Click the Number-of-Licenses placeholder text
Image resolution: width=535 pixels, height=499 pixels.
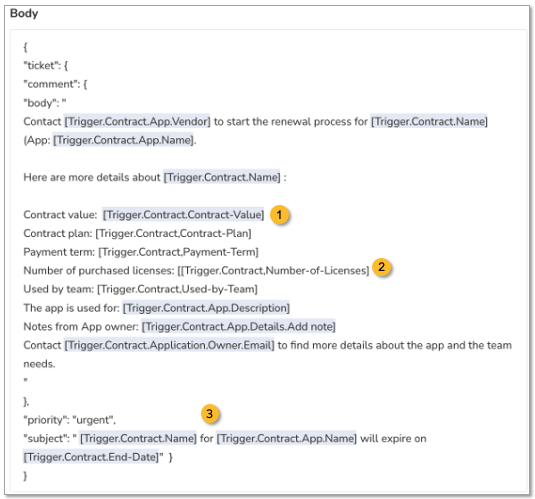tap(273, 271)
